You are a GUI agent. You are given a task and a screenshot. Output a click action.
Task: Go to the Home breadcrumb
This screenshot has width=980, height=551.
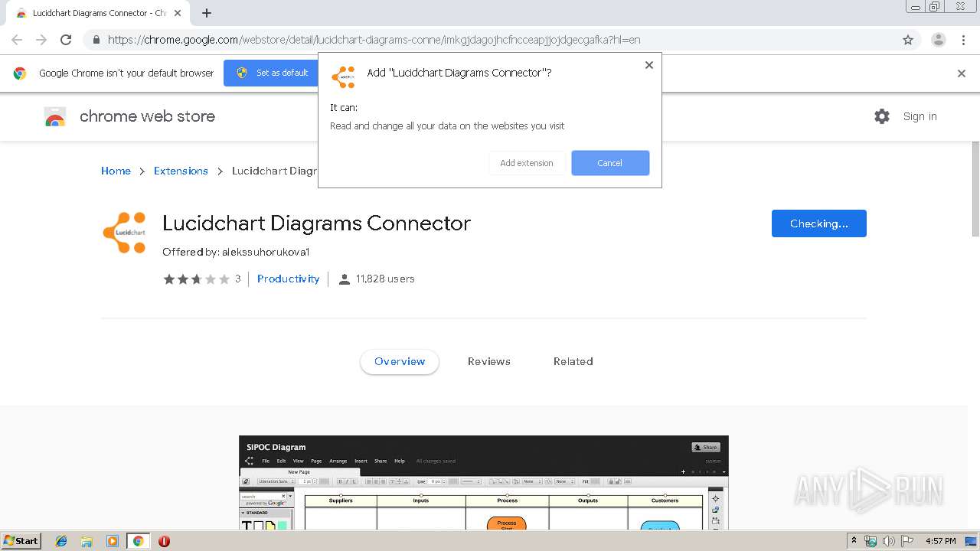pyautogui.click(x=116, y=171)
